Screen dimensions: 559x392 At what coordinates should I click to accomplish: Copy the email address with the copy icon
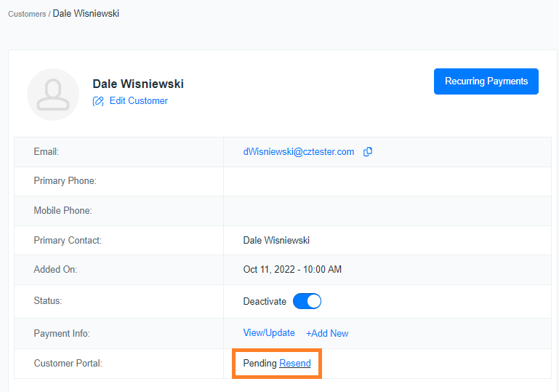[368, 151]
